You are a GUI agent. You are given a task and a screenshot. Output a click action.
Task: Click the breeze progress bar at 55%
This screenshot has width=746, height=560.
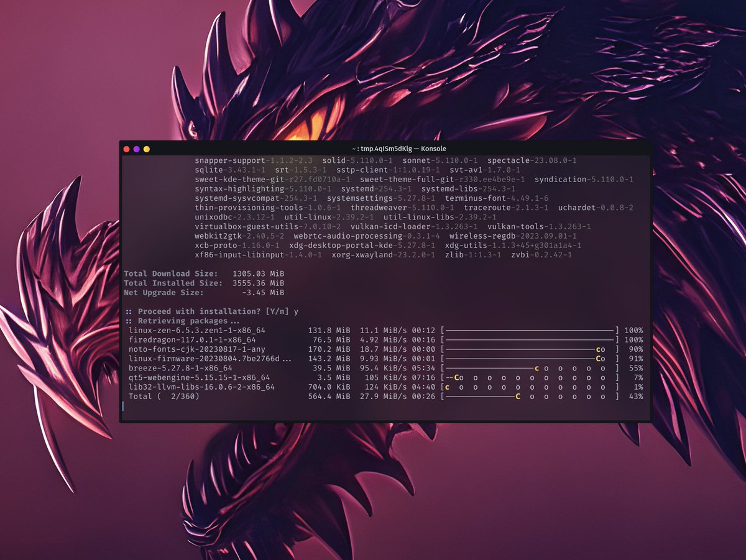coord(530,368)
